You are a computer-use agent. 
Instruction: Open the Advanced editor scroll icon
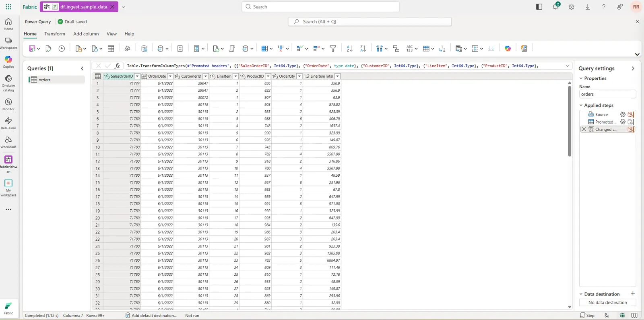232,48
